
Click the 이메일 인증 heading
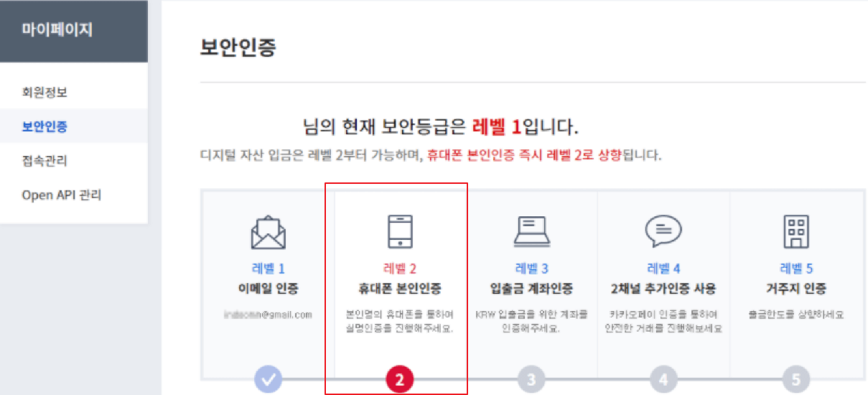(268, 289)
